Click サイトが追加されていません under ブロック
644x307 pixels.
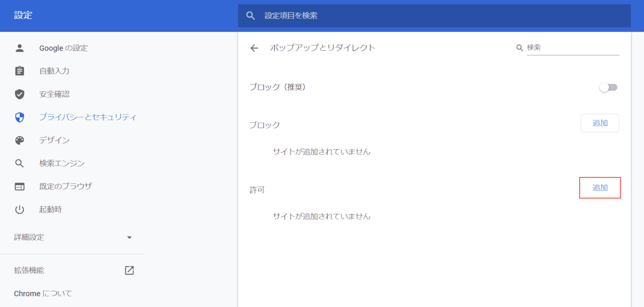(322, 152)
